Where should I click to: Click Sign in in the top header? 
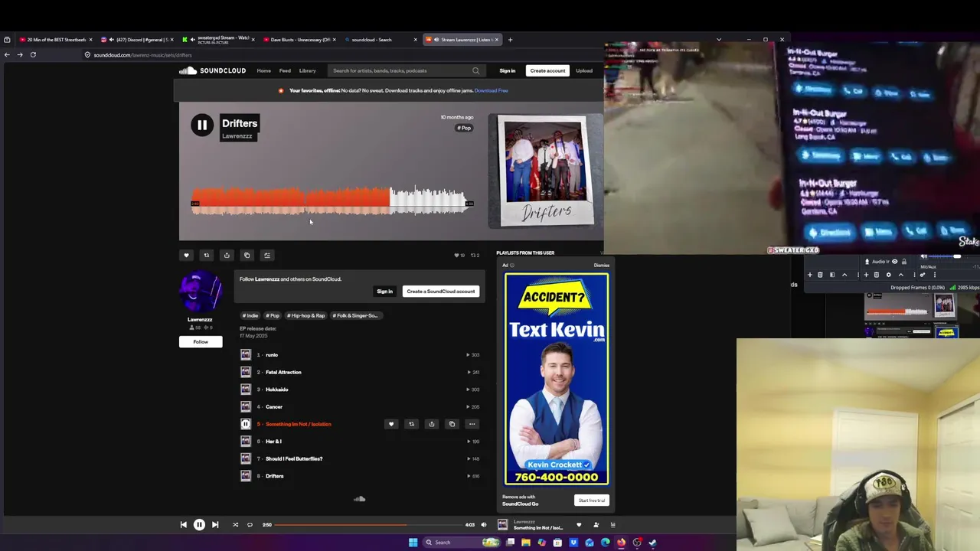[x=508, y=70]
